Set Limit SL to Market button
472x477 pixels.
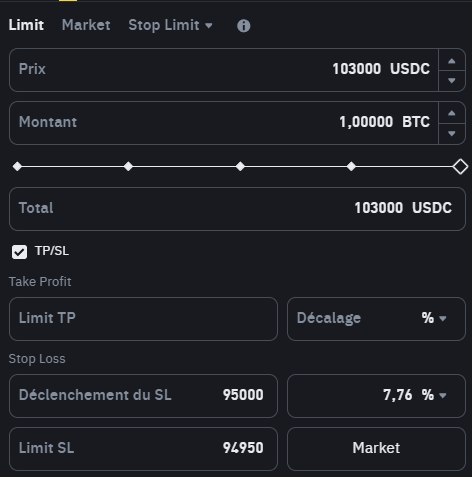[376, 449]
